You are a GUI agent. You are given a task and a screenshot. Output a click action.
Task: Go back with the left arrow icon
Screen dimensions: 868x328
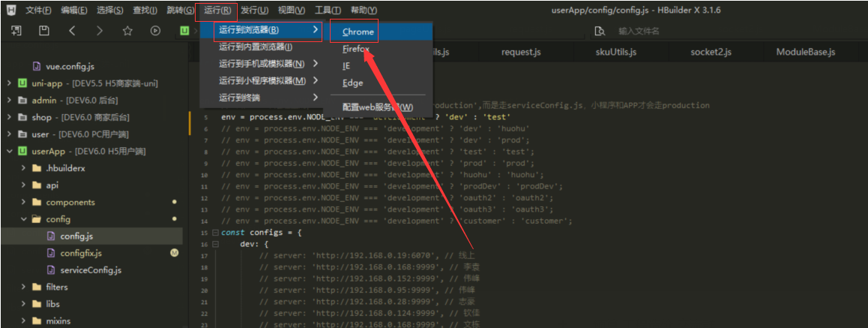(x=72, y=31)
